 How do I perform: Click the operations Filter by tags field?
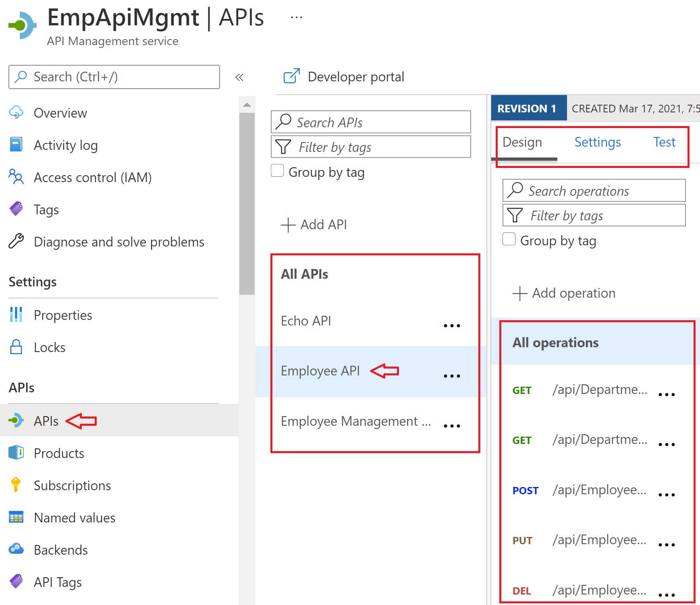(x=594, y=215)
